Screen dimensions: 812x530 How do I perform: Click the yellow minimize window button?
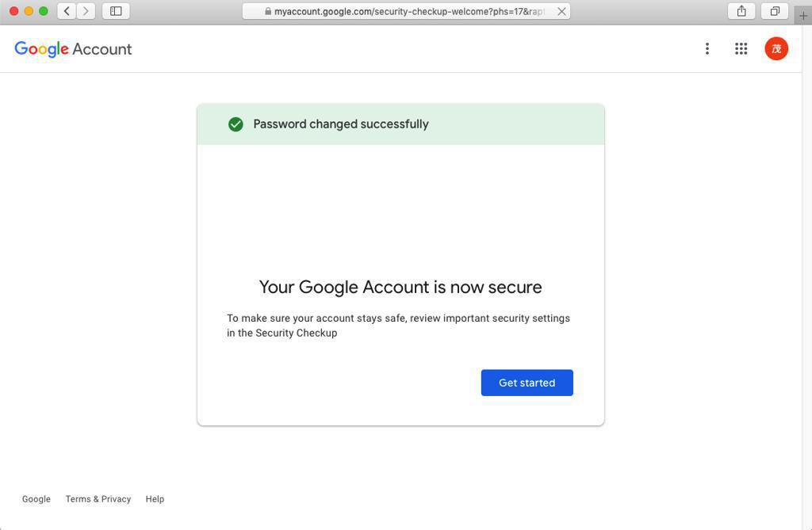click(x=29, y=11)
